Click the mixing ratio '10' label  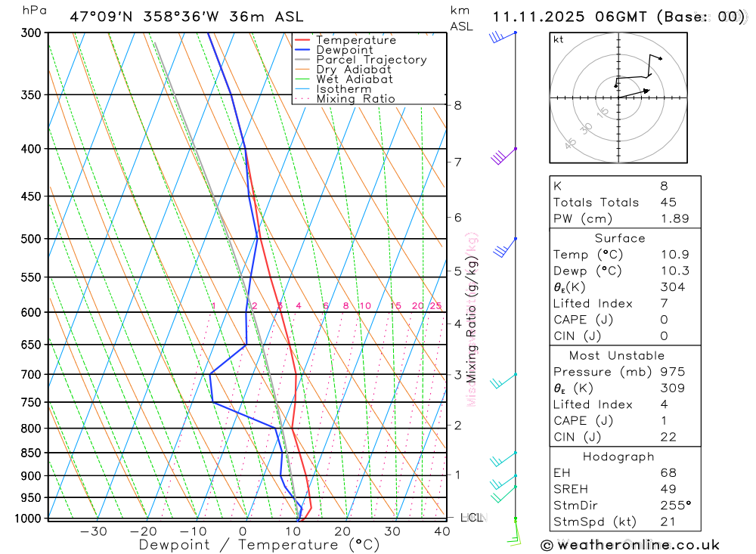[365, 305]
